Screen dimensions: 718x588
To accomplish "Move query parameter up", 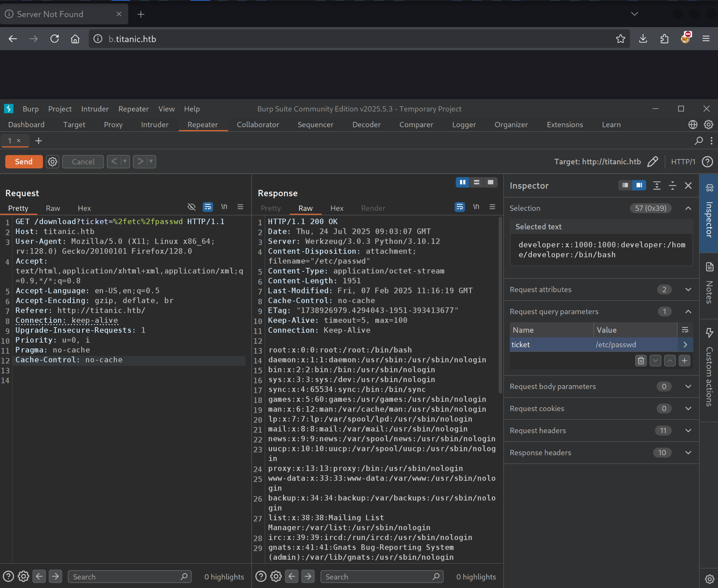I will [x=670, y=361].
